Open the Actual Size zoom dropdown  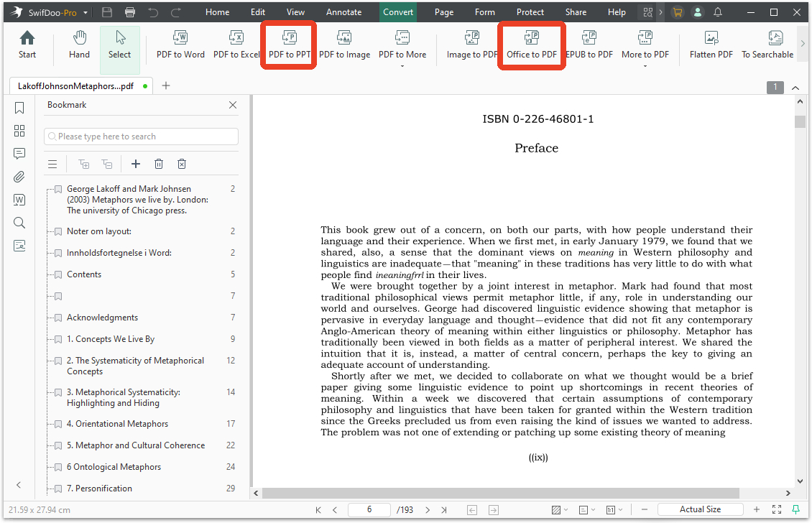click(700, 509)
